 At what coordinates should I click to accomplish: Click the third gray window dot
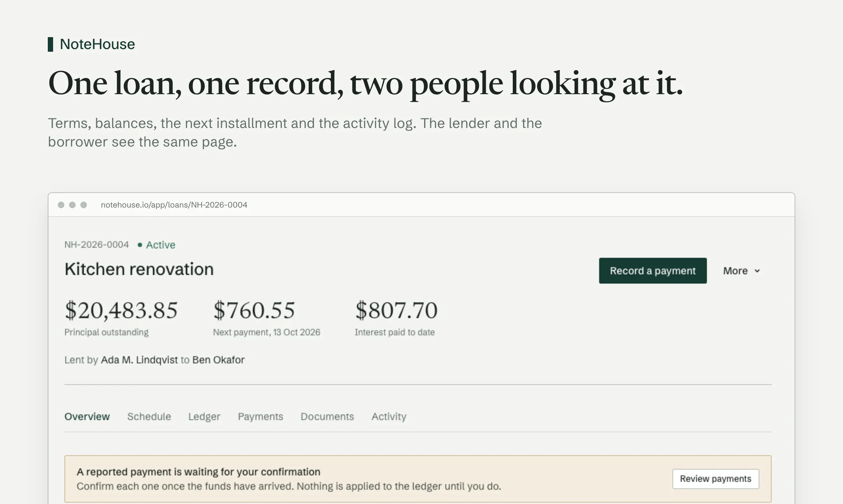[84, 205]
